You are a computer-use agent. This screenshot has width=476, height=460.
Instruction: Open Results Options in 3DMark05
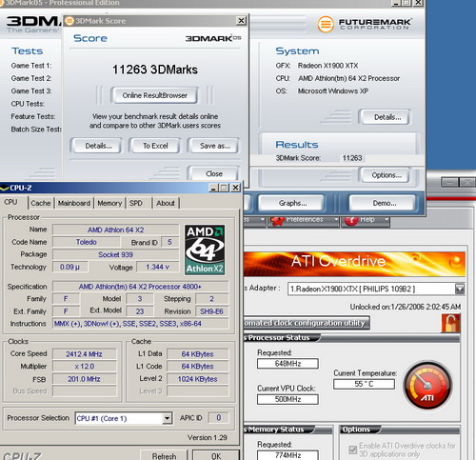click(x=385, y=175)
